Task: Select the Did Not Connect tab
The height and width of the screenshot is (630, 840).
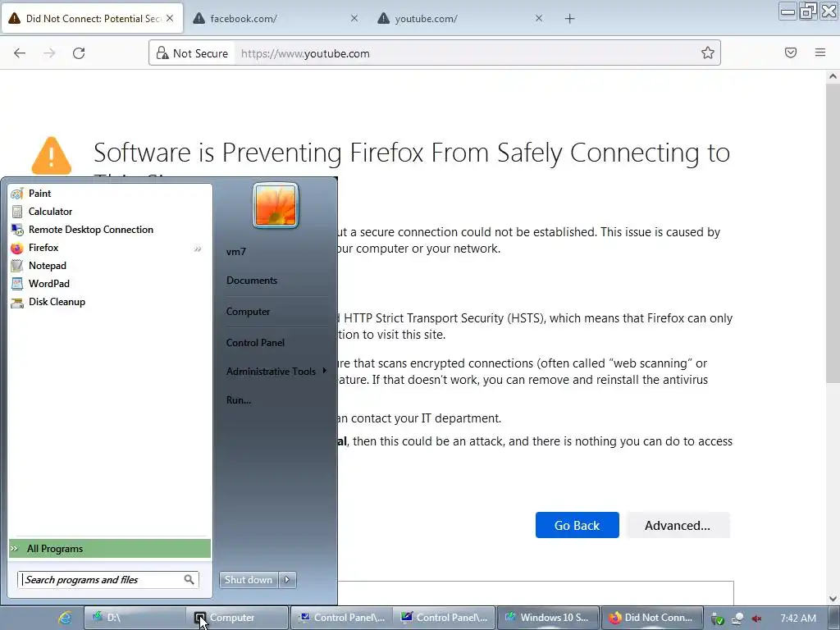Action: (92, 19)
